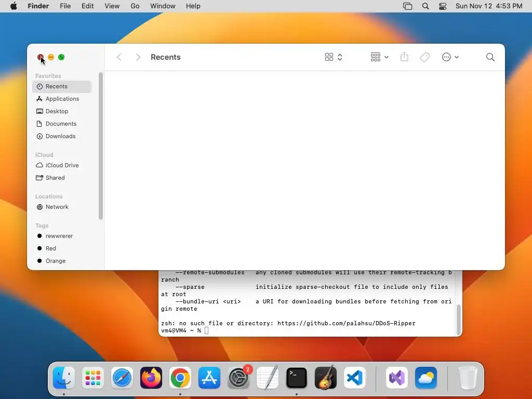Click the Finder window search icon

pyautogui.click(x=490, y=57)
